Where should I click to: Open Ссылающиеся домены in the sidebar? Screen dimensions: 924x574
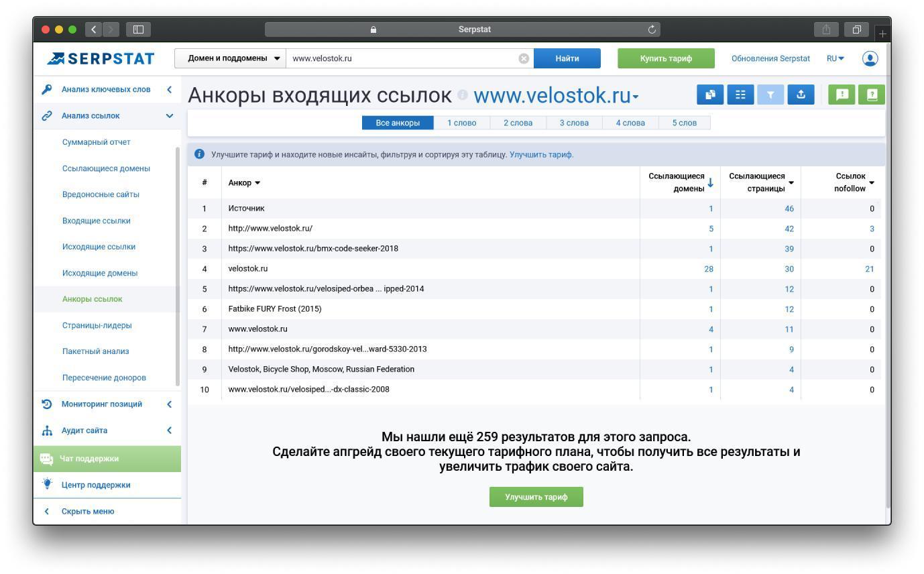coord(106,168)
